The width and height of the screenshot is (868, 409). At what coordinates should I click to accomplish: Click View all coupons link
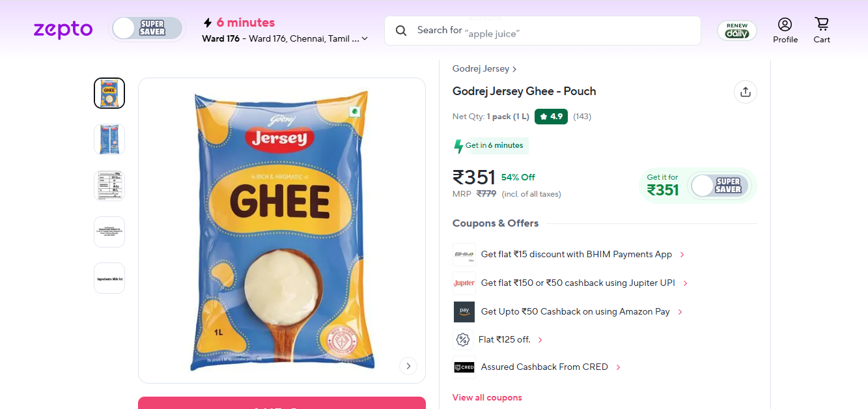click(x=487, y=397)
